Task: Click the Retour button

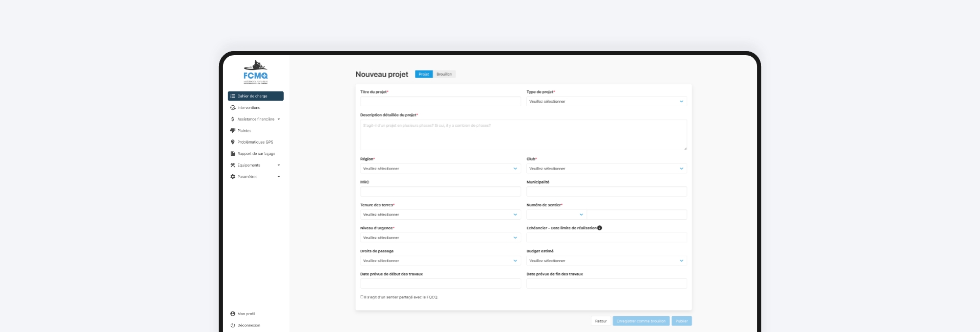Action: click(x=601, y=321)
